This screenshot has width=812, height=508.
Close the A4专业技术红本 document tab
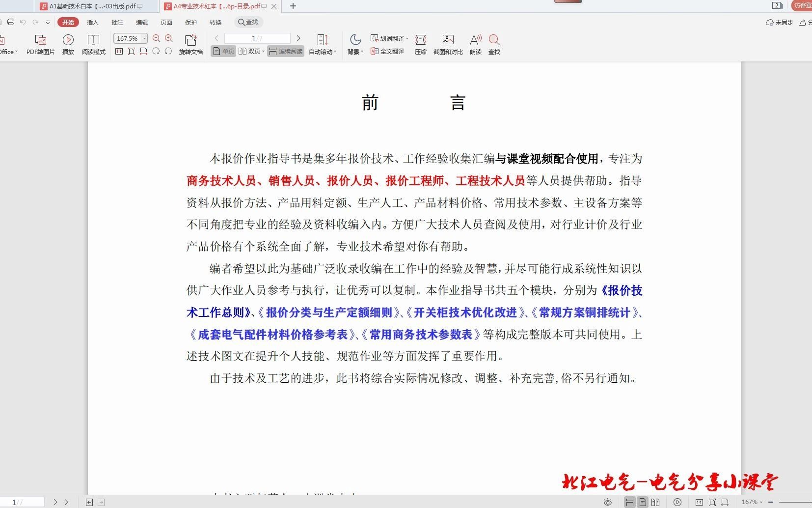pos(274,6)
